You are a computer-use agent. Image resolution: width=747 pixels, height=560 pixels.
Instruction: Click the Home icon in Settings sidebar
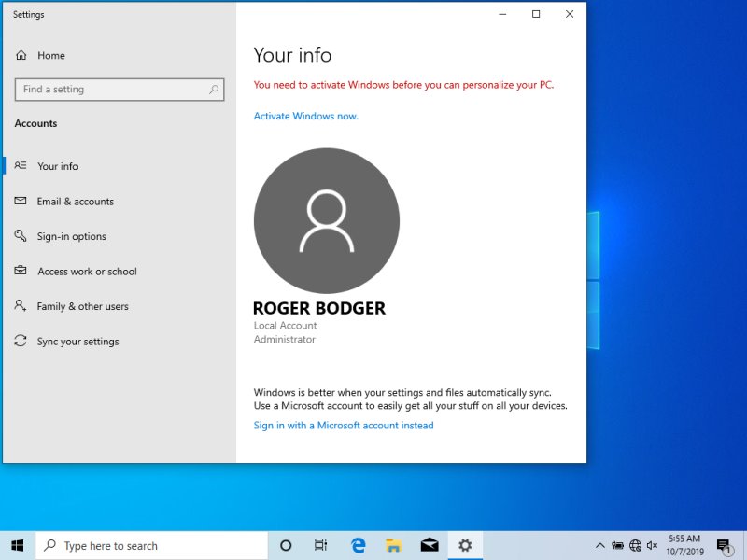point(21,56)
